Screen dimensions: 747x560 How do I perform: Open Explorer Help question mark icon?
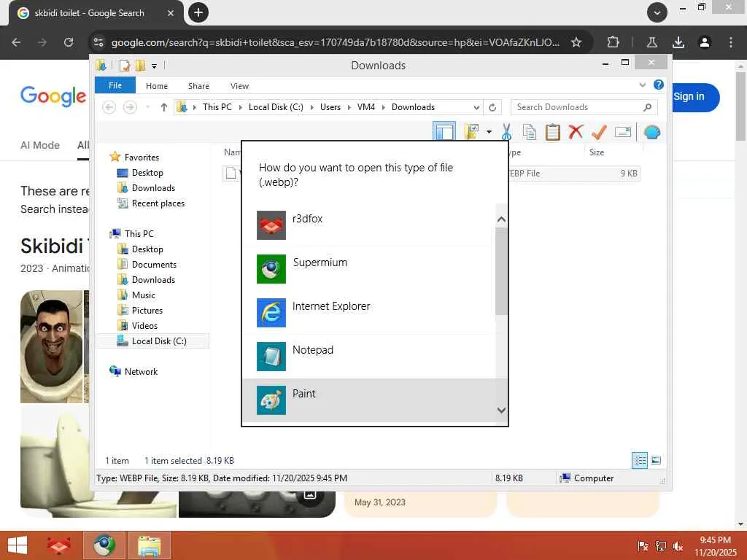(659, 85)
